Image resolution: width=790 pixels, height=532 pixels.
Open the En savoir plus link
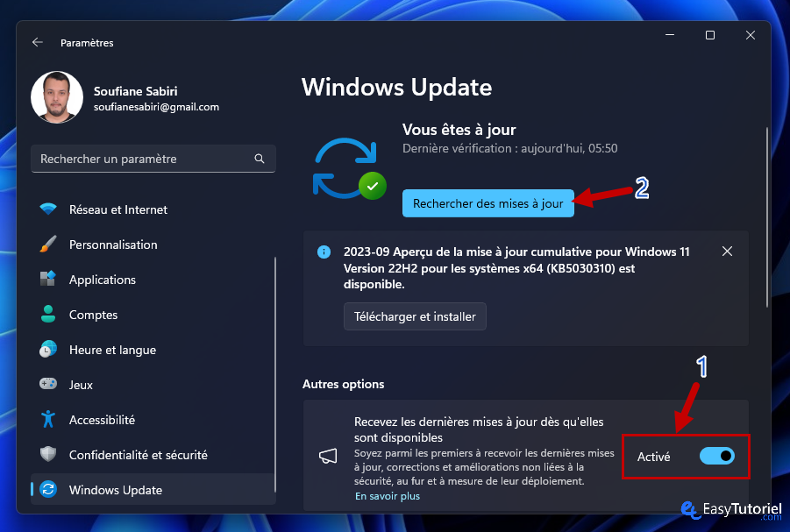point(388,496)
